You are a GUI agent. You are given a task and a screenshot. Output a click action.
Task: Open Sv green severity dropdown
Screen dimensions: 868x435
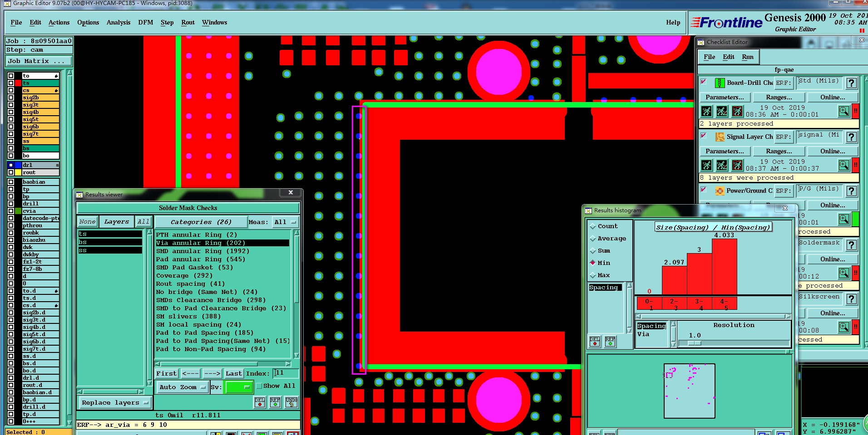coord(239,387)
